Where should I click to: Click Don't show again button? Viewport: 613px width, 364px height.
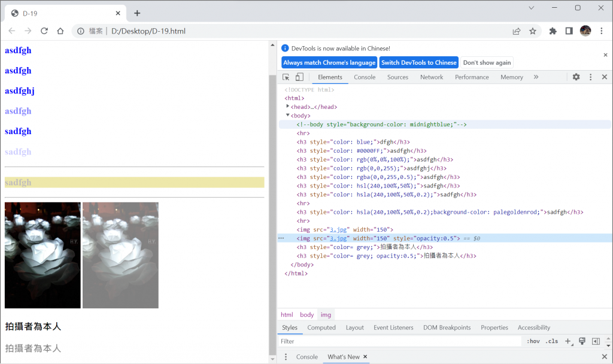487,62
